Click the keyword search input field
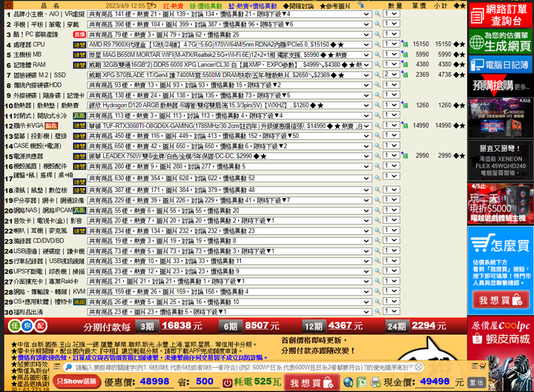 pyautogui.click(x=244, y=367)
